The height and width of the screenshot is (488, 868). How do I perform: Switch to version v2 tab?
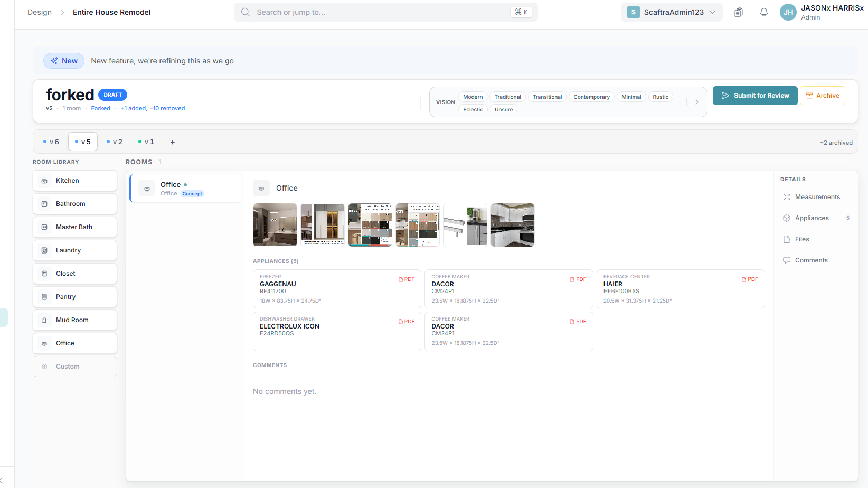tap(115, 142)
